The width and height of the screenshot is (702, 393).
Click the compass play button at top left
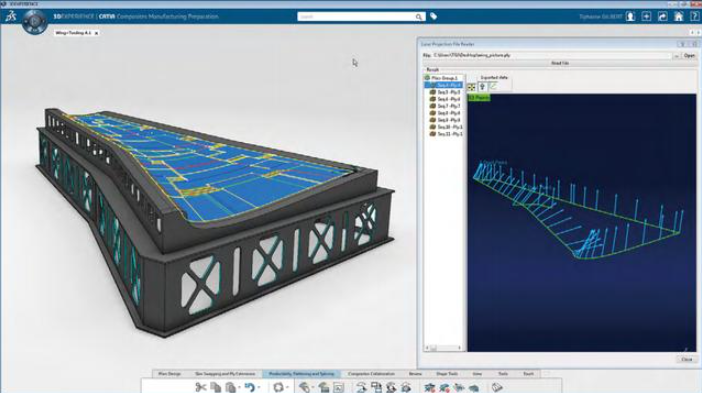34,21
